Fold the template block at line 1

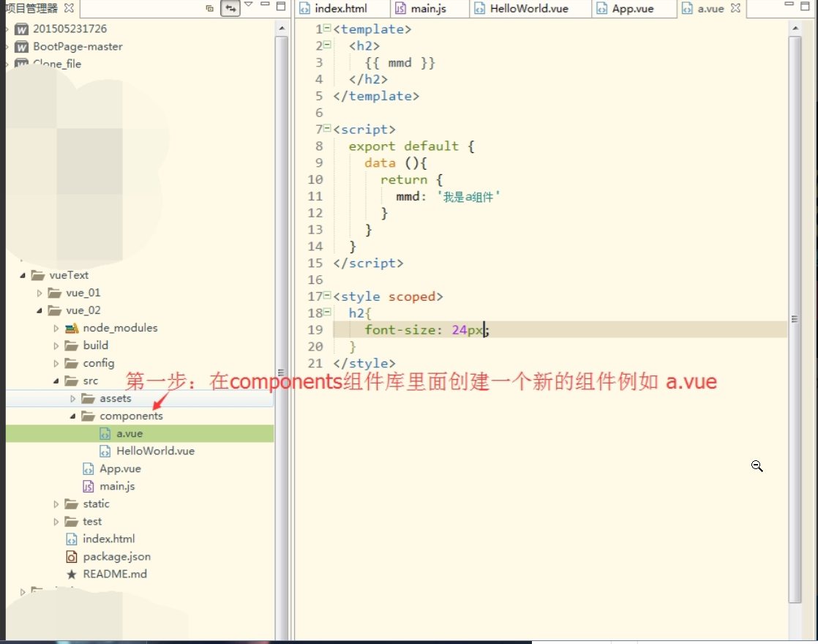pos(327,29)
